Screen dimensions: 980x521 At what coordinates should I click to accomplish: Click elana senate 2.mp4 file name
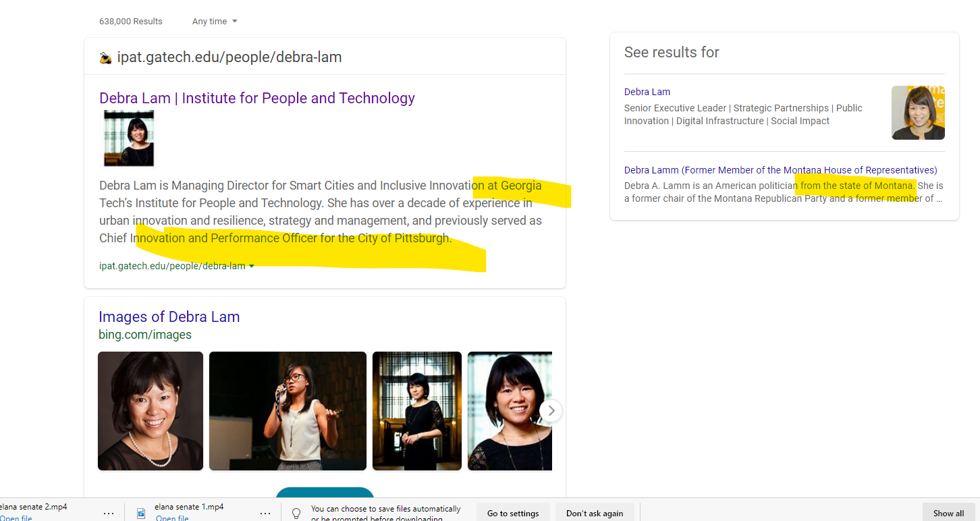click(x=34, y=507)
